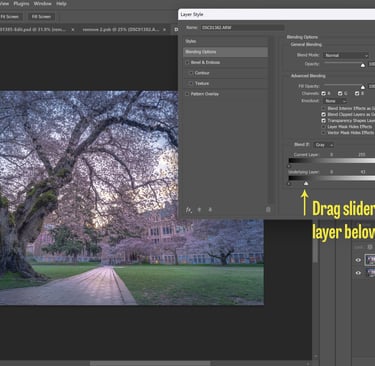Open the Knockout dropdown
The height and width of the screenshot is (366, 375).
pos(335,101)
